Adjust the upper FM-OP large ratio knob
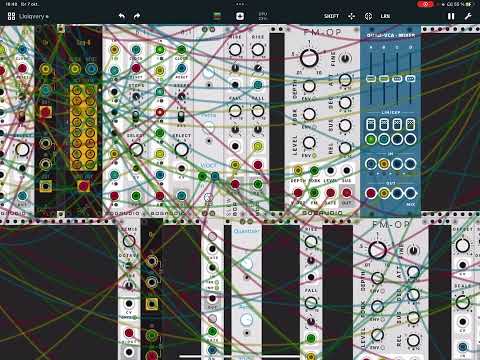This screenshot has width=480, height=360. tap(309, 58)
